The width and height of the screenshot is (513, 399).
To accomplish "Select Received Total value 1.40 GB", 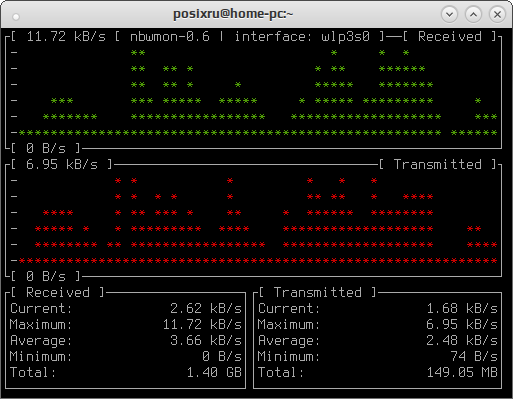I will (214, 373).
